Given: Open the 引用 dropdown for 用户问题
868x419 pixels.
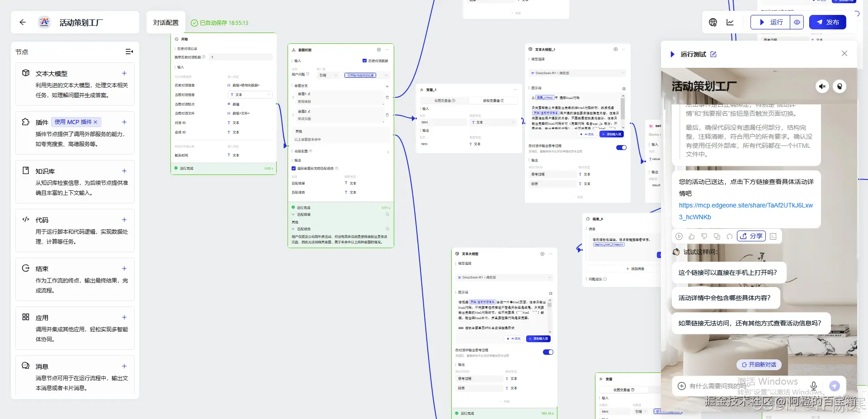Looking at the screenshot, I should tap(329, 75).
